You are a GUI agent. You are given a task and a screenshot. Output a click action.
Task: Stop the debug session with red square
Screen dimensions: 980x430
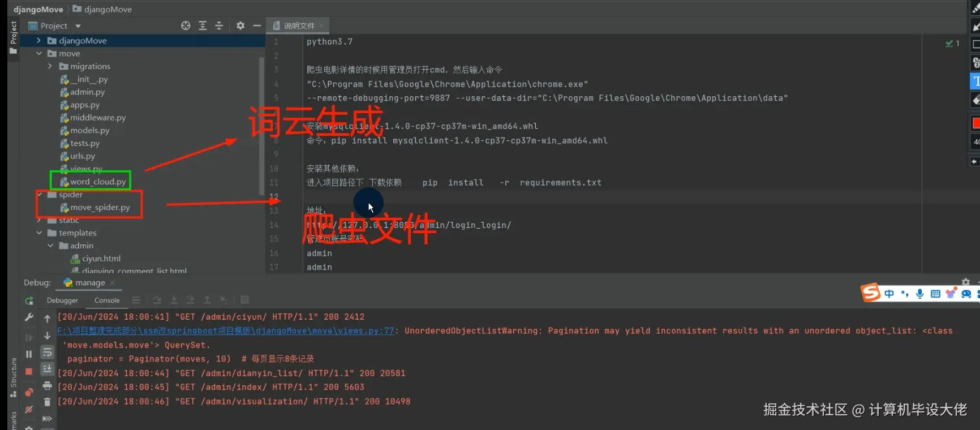[x=29, y=372]
